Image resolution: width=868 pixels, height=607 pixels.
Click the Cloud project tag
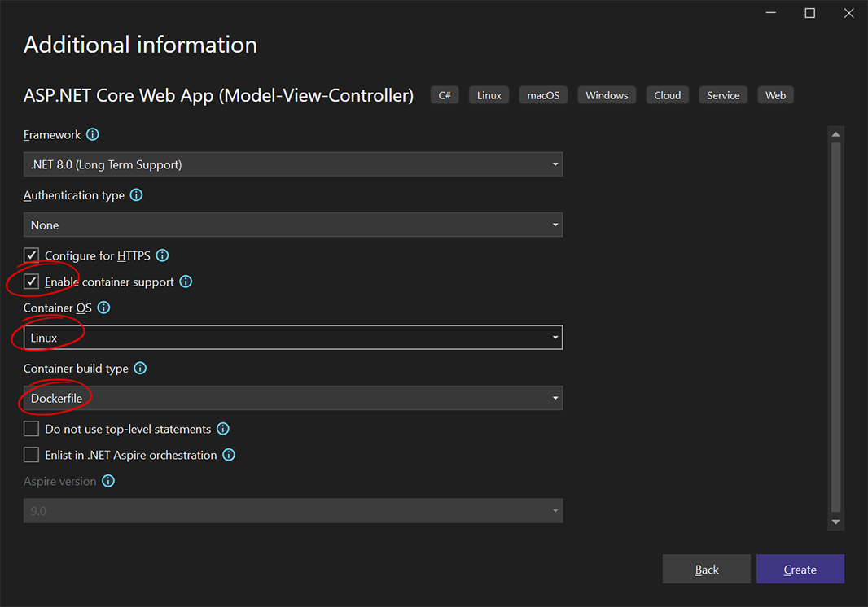pyautogui.click(x=667, y=95)
